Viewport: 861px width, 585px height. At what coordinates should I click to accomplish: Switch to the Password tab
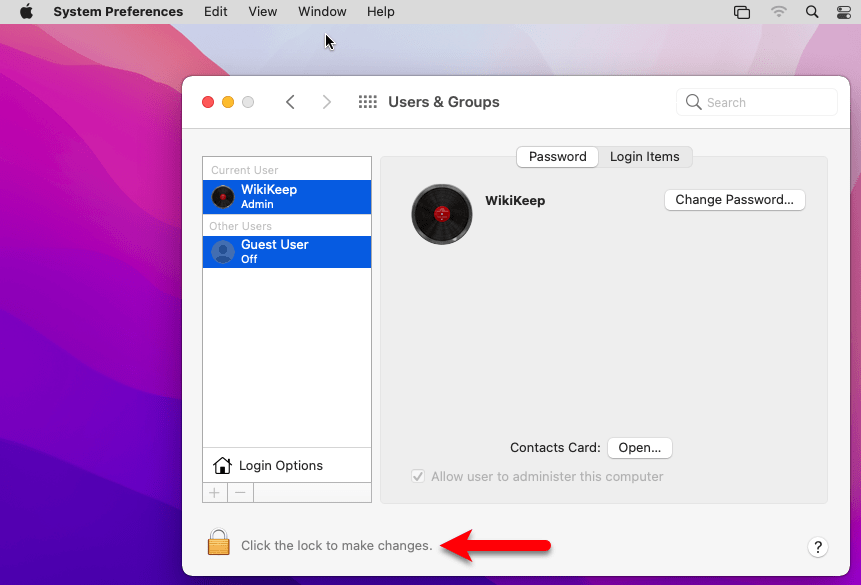click(557, 157)
